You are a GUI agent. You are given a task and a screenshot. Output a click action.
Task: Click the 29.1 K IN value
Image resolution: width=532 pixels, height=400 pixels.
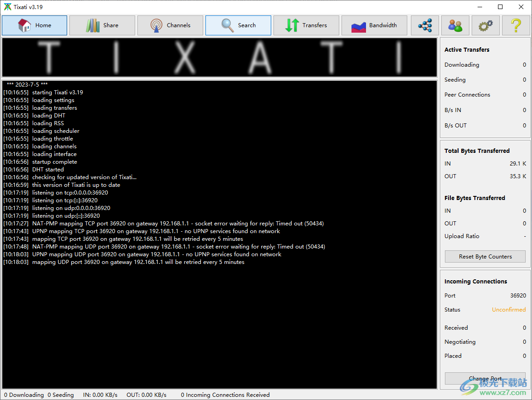coord(518,164)
